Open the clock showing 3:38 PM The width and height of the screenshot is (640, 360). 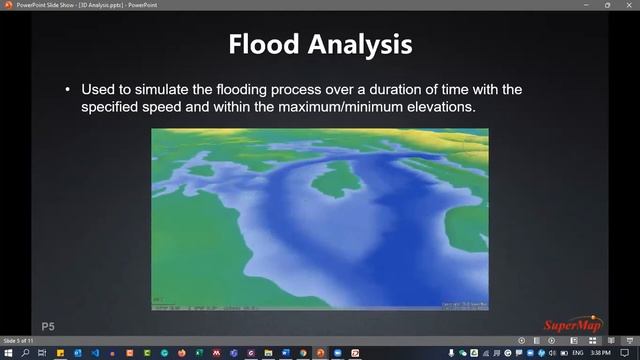coord(600,353)
